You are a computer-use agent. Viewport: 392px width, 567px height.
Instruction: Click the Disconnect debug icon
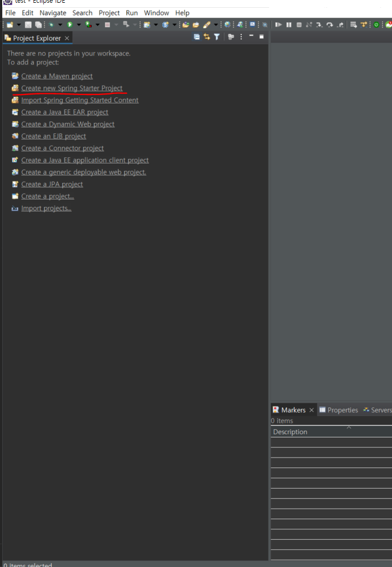pos(309,24)
